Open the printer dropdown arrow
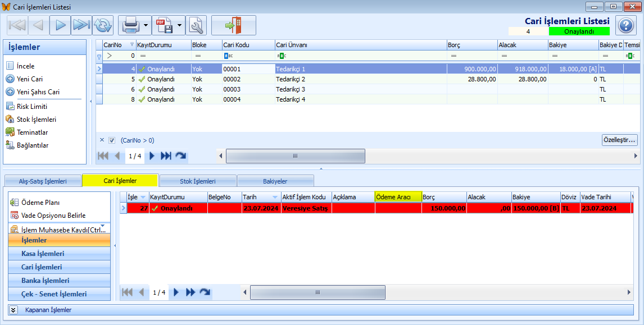Screen dimensions: 644x325 click(146, 25)
